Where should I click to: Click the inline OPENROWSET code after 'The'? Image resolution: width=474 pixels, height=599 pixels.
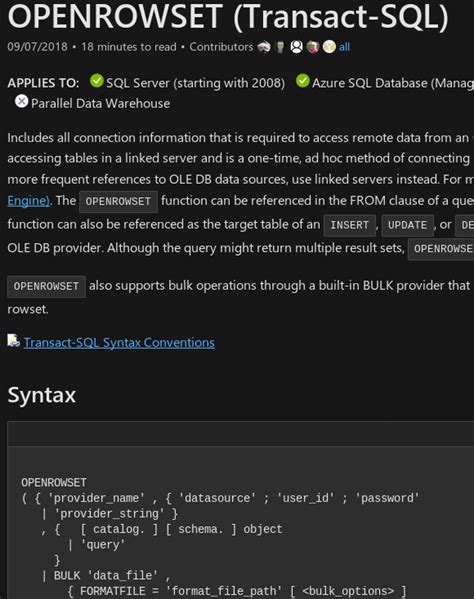[x=118, y=202]
